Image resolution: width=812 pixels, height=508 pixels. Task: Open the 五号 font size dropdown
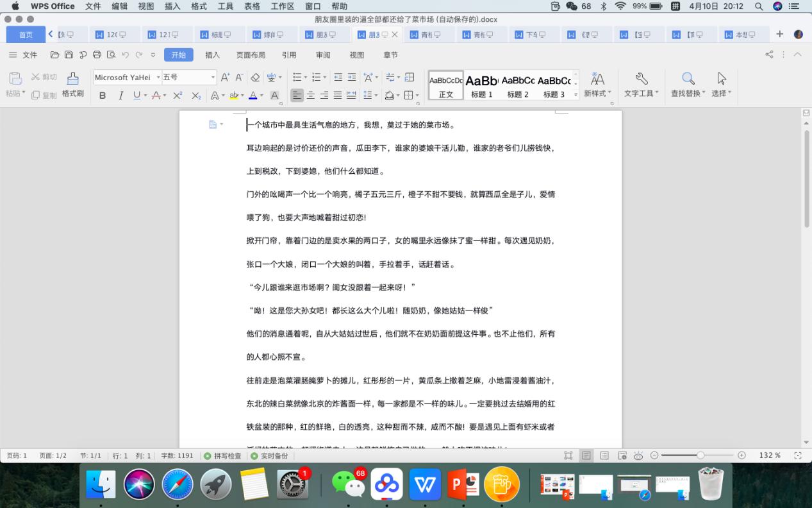tap(213, 77)
